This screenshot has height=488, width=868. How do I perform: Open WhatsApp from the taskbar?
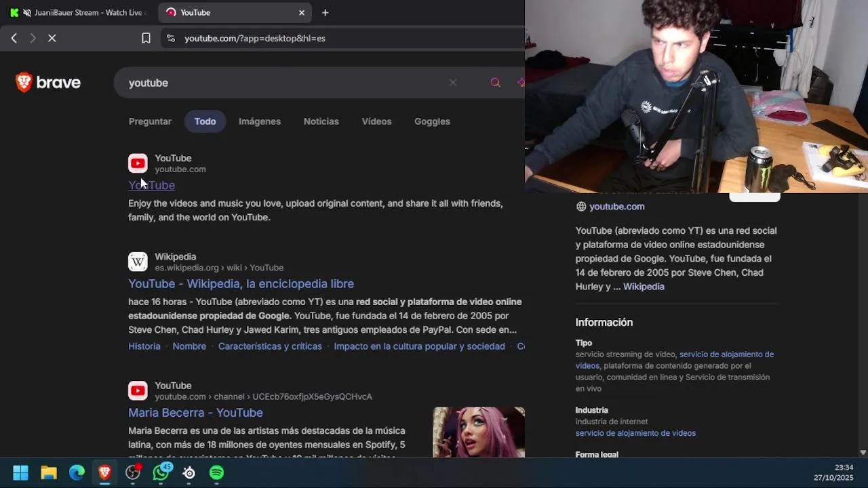click(x=161, y=472)
